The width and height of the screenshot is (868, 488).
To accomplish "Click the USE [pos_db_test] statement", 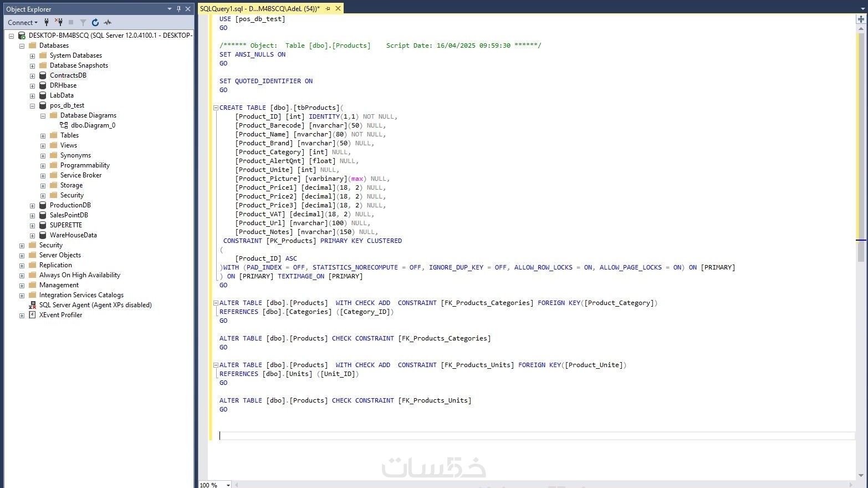I will pos(252,19).
